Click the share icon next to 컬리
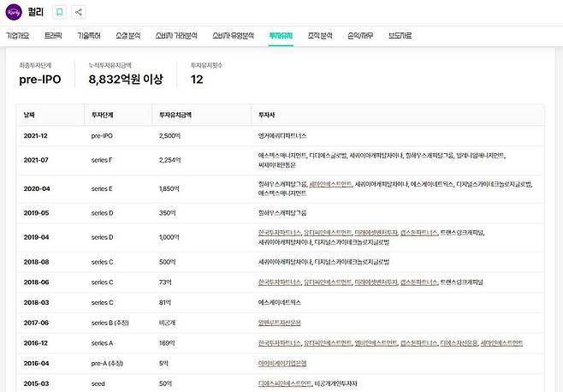Image resolution: width=563 pixels, height=392 pixels. point(78,12)
